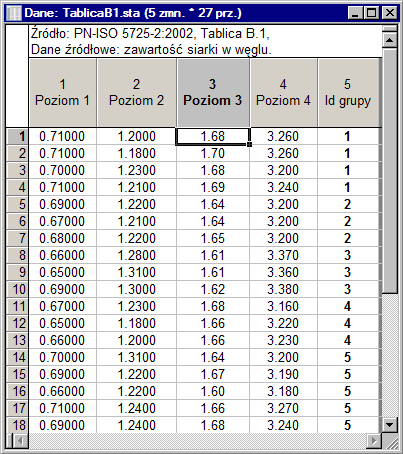Click cell 3.370 in row 8
Image resolution: width=403 pixels, height=454 pixels.
(283, 255)
